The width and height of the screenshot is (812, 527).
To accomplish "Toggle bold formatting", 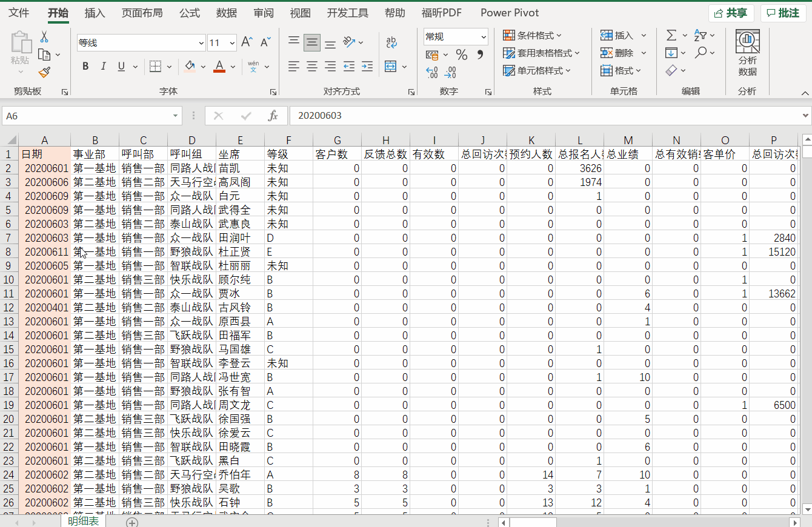I will 85,66.
